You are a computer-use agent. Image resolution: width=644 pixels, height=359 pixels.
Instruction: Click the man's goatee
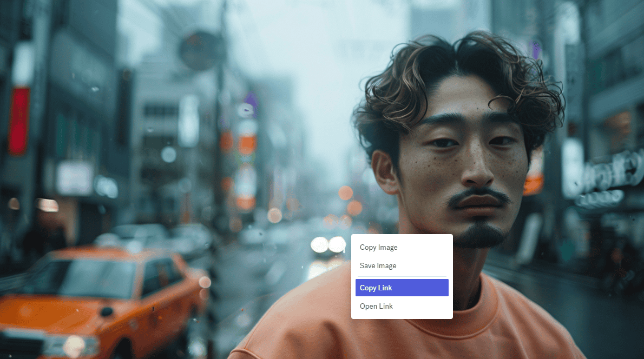481,235
